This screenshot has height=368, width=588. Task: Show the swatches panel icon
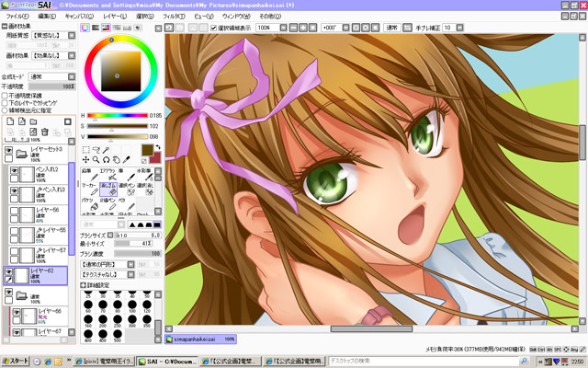tap(127, 28)
